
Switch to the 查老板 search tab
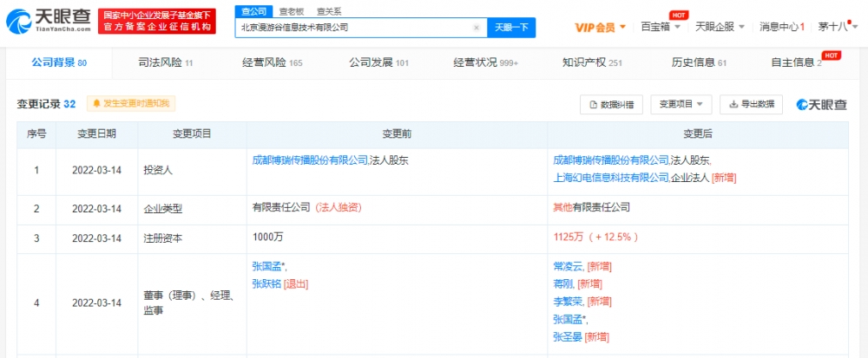(x=291, y=10)
